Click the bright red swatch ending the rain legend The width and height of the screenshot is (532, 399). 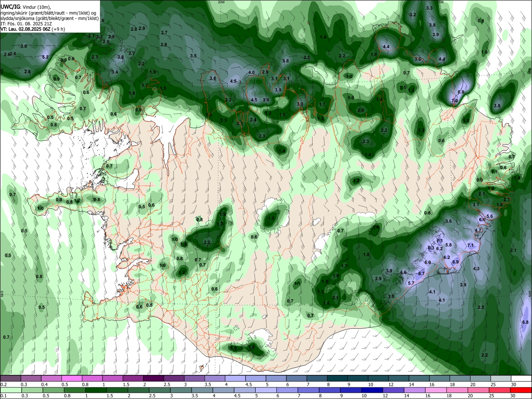pos(521,390)
